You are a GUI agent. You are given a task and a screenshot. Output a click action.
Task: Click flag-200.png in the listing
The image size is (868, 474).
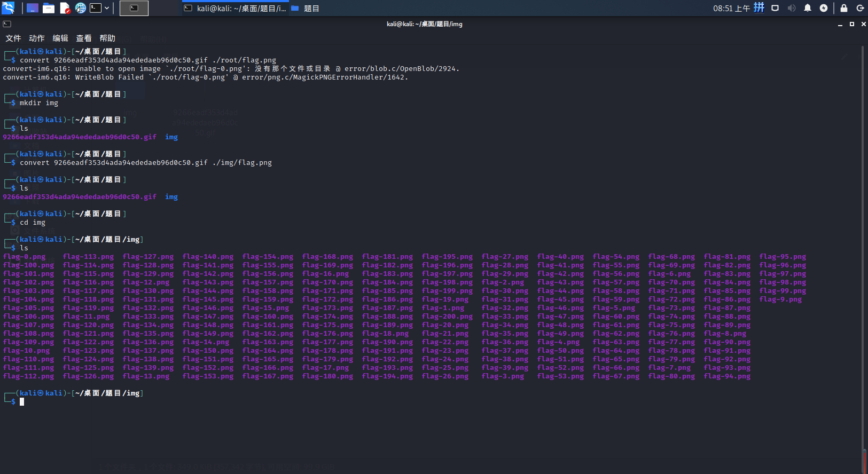[x=447, y=317]
